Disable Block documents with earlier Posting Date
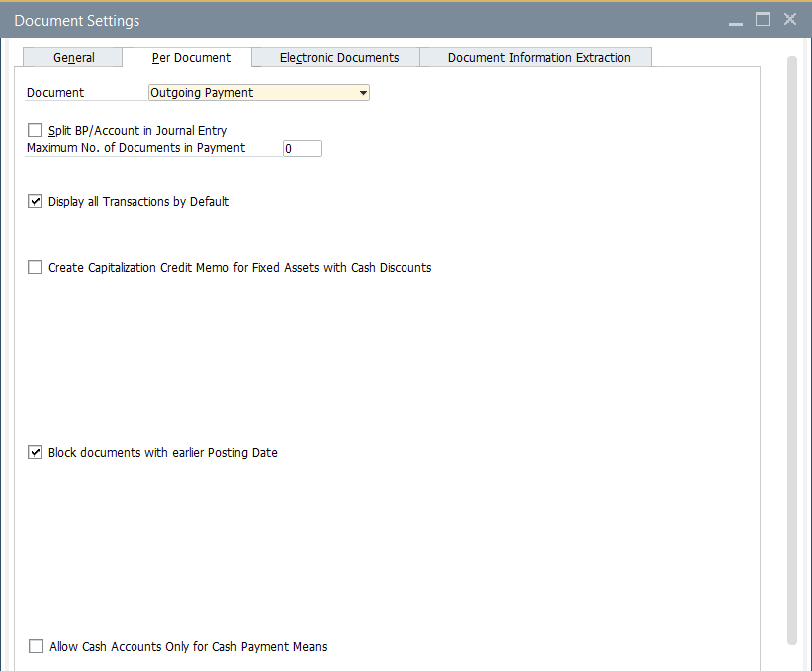This screenshot has height=671, width=812. point(36,452)
